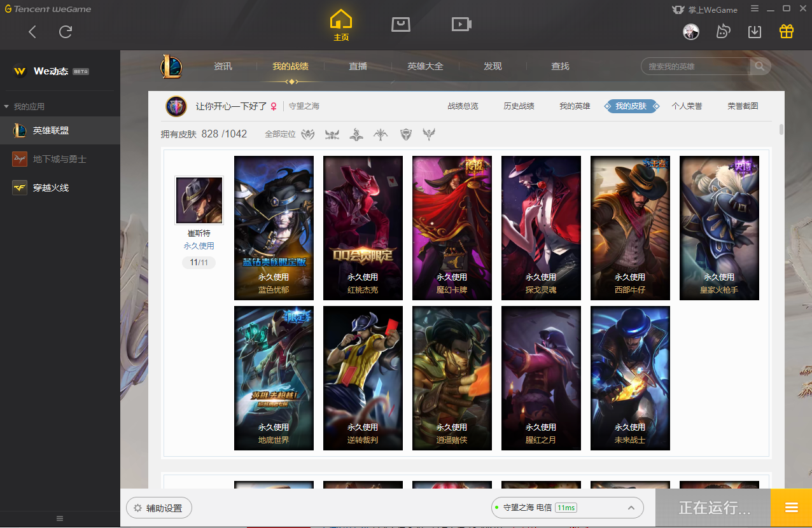This screenshot has height=528, width=812.
Task: Select 英雄联盟 in the sidebar
Action: point(60,130)
